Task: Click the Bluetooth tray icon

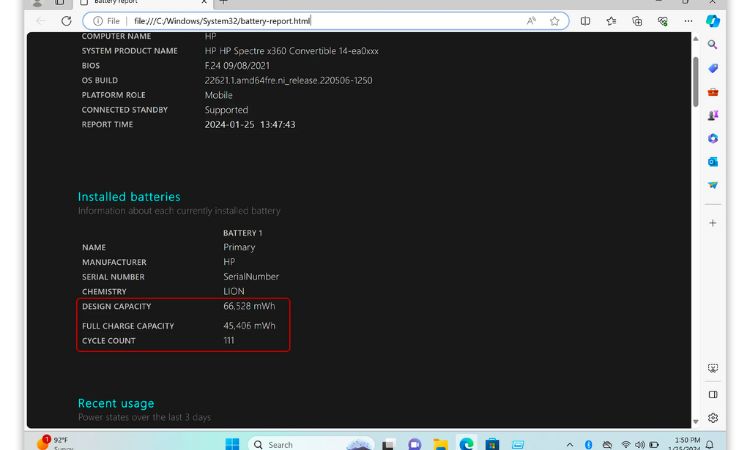Action: (x=588, y=445)
